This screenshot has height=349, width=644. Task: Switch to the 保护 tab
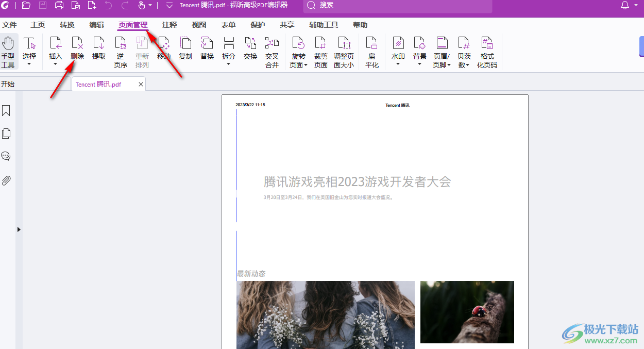tap(258, 25)
